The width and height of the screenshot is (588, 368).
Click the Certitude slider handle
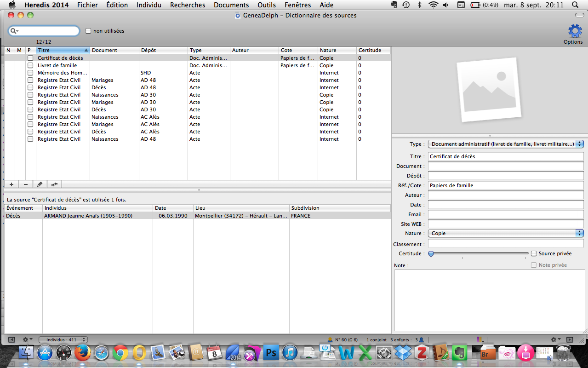(x=431, y=254)
